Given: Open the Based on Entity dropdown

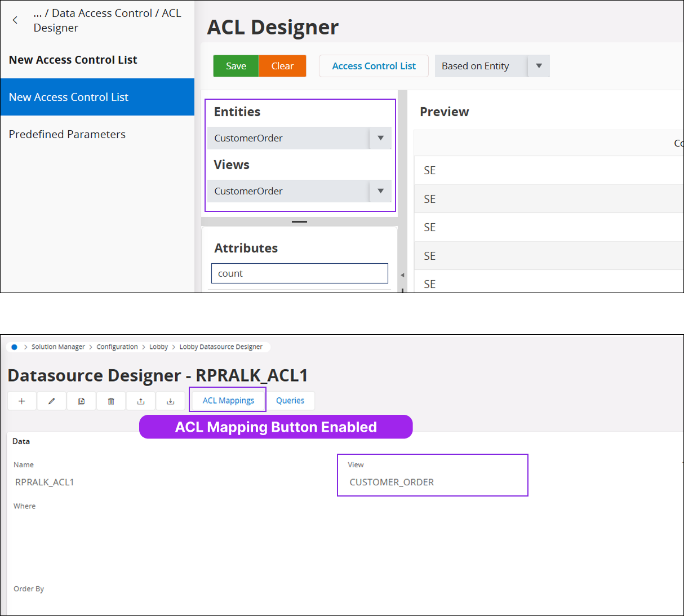Looking at the screenshot, I should click(x=539, y=66).
